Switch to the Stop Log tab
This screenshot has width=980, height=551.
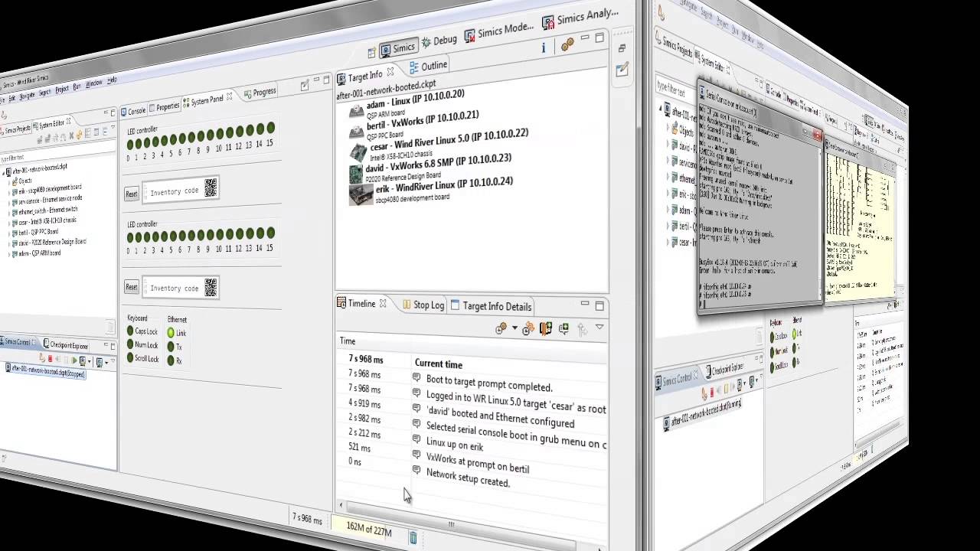[x=423, y=305]
